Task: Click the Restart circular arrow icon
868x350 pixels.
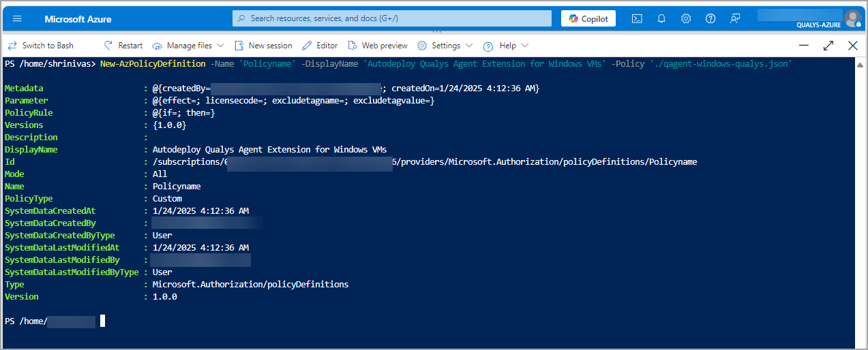Action: (108, 46)
